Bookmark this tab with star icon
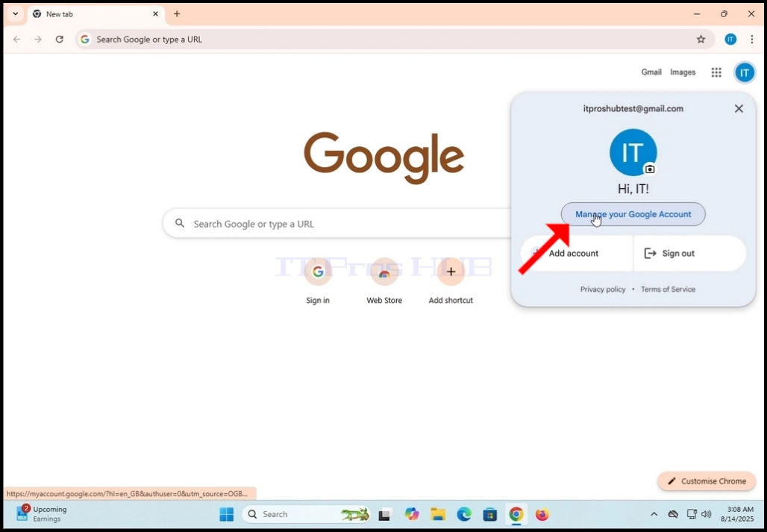 tap(701, 39)
